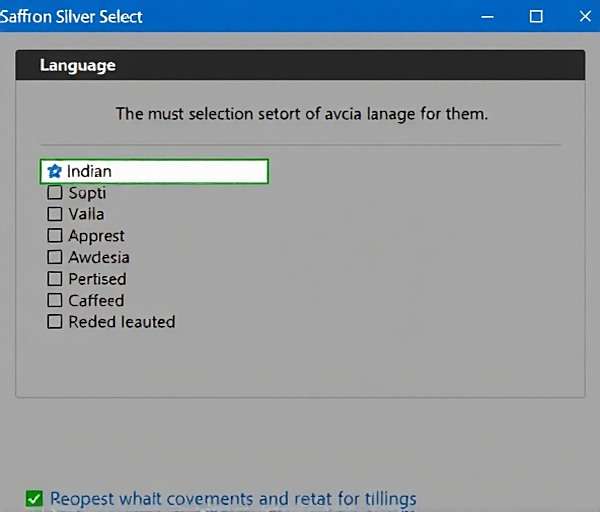Enable the Valla checkbox

pos(55,214)
